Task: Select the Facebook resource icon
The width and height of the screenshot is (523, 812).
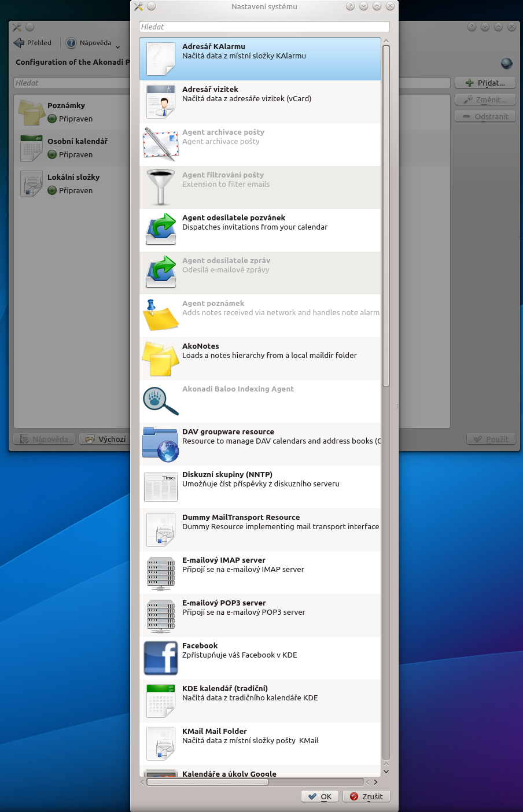Action: point(160,658)
